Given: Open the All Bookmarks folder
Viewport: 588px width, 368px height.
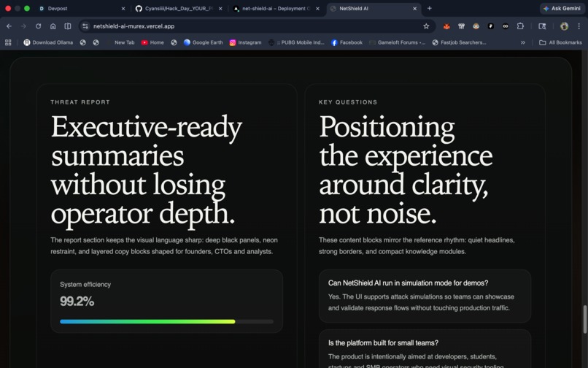Looking at the screenshot, I should tap(560, 42).
